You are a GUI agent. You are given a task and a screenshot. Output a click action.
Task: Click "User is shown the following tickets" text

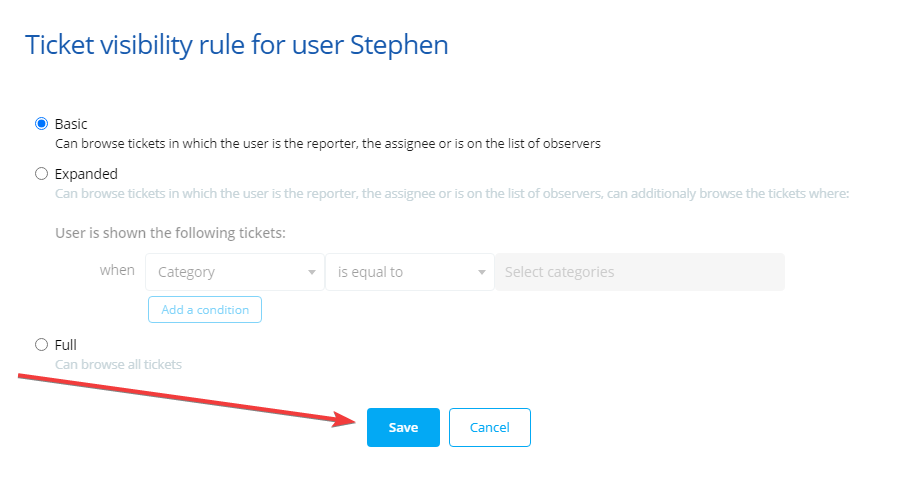(170, 233)
